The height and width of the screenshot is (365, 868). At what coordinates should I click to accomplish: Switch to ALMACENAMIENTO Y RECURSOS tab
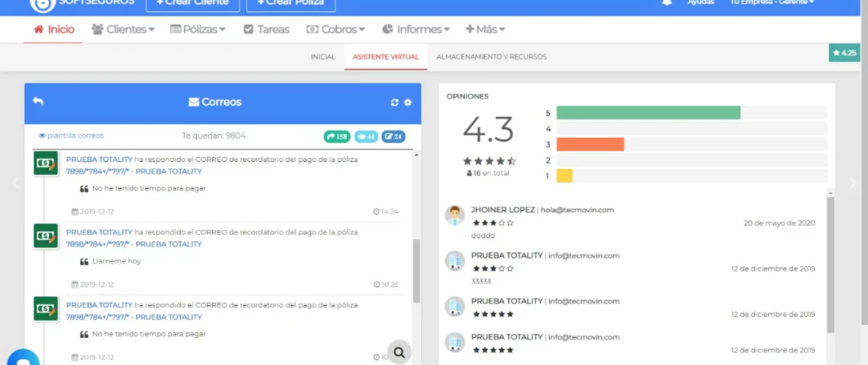[492, 56]
